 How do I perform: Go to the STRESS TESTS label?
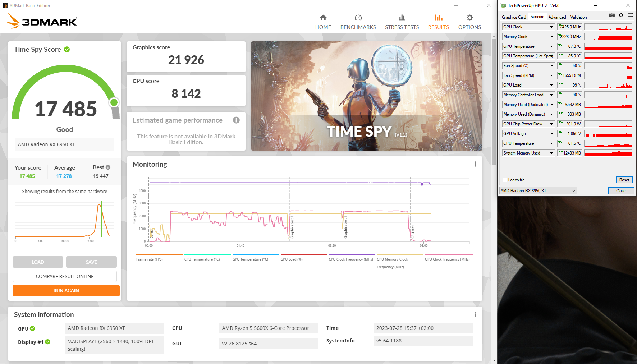(x=402, y=27)
